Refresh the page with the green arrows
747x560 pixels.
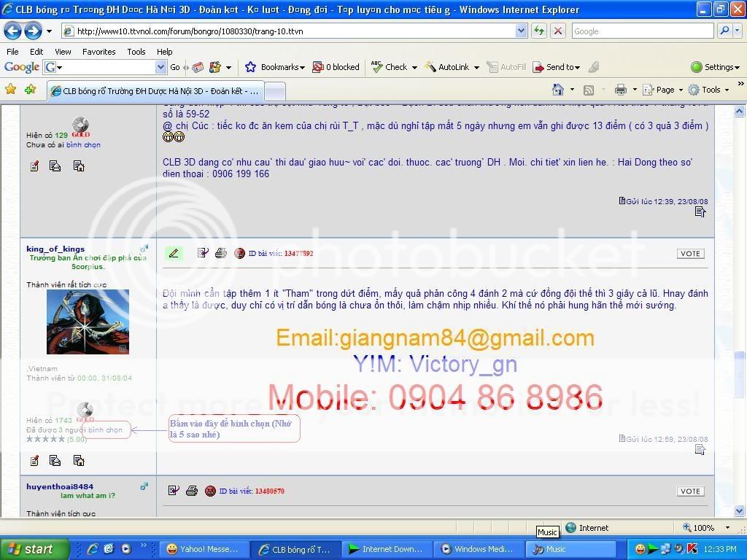(x=539, y=31)
